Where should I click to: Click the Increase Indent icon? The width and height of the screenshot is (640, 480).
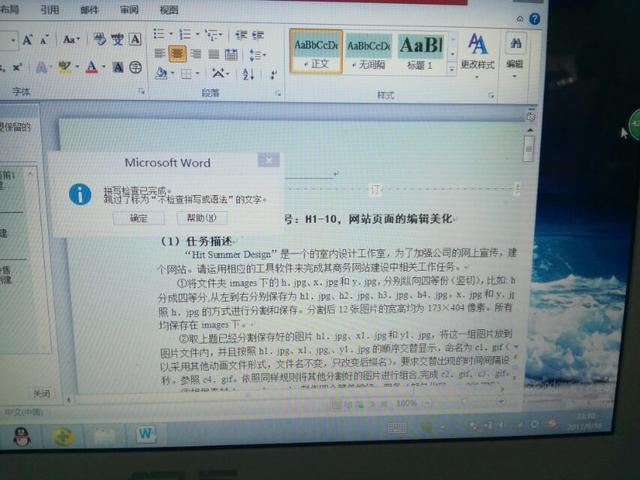tap(258, 36)
